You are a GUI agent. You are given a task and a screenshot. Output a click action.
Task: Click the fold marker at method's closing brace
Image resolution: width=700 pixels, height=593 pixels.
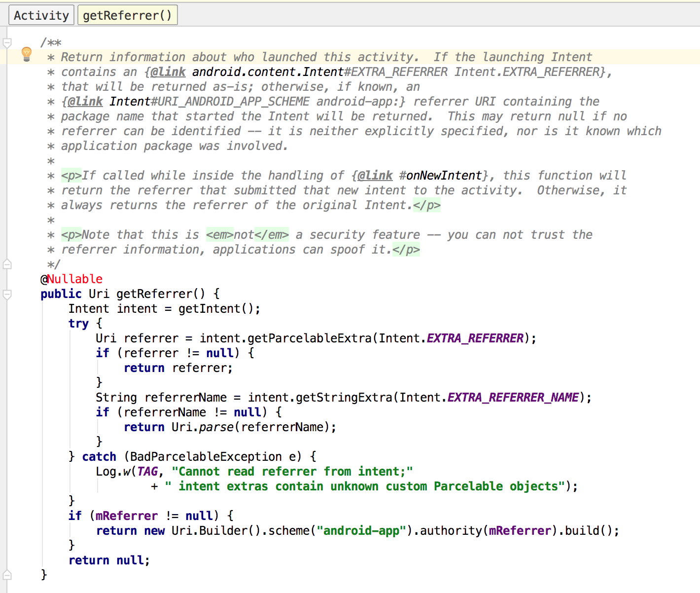7,575
